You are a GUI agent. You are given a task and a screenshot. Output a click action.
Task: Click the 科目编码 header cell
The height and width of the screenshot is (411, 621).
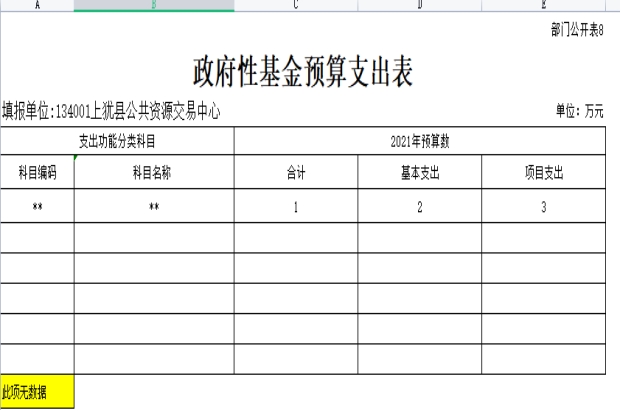coord(37,173)
